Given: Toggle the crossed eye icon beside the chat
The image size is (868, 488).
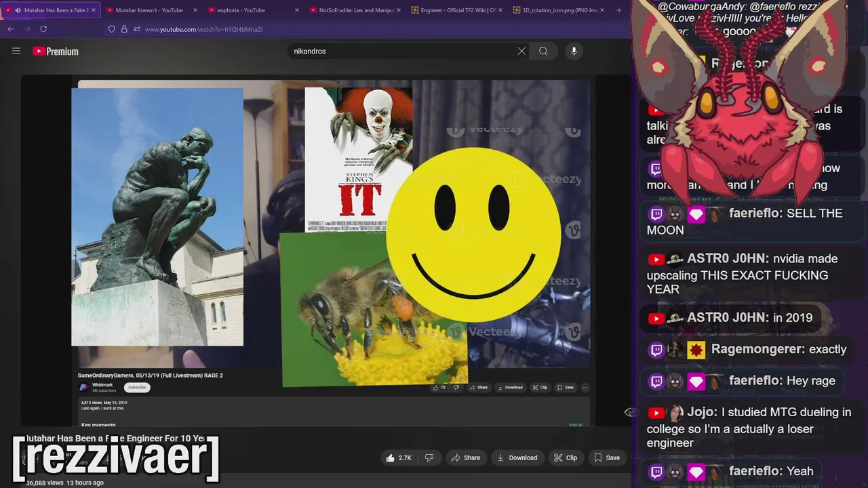Looking at the screenshot, I should tap(631, 411).
